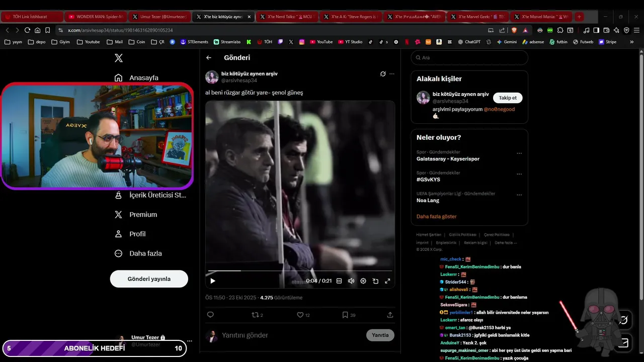Expand footer Daha fazla menu

(x=505, y=243)
